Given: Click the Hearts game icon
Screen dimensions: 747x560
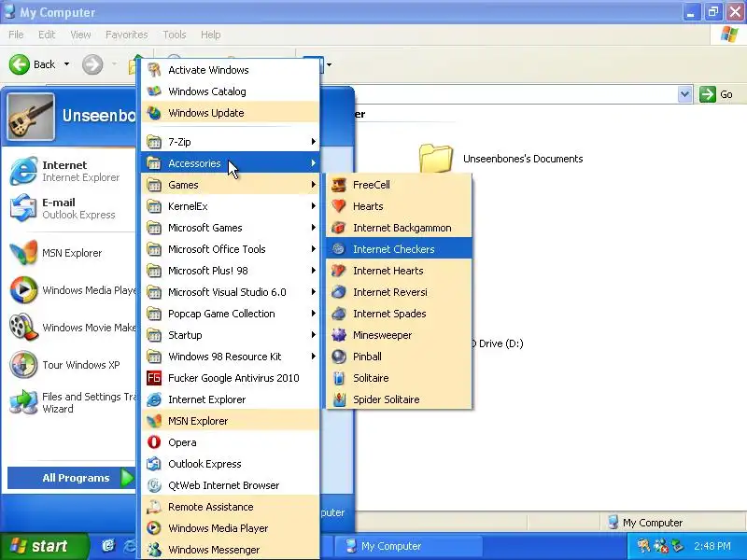Looking at the screenshot, I should pyautogui.click(x=339, y=206).
